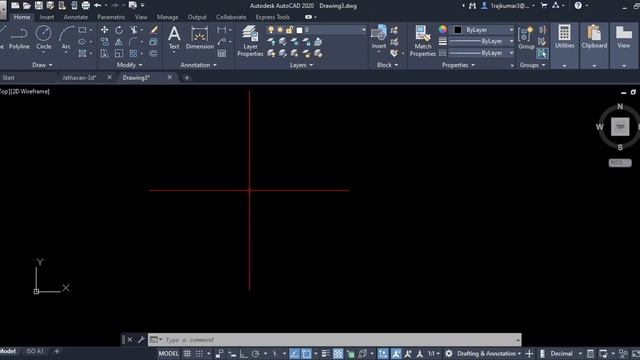Viewport: 640px width, 360px height.
Task: Select the Copy tool in Modify panel
Action: point(104,42)
